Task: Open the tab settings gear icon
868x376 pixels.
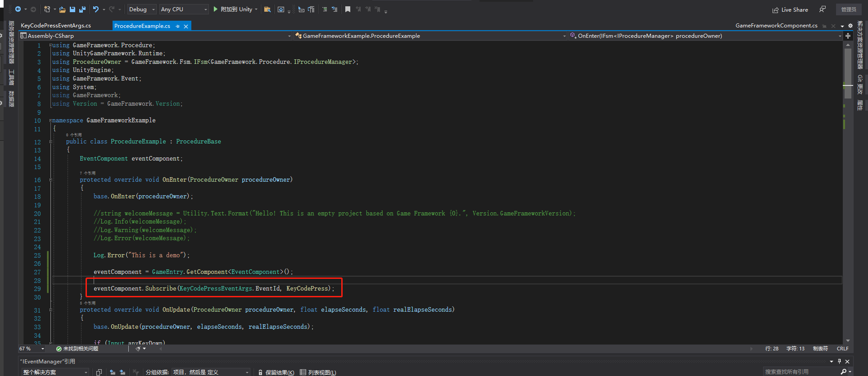Action: pos(850,26)
